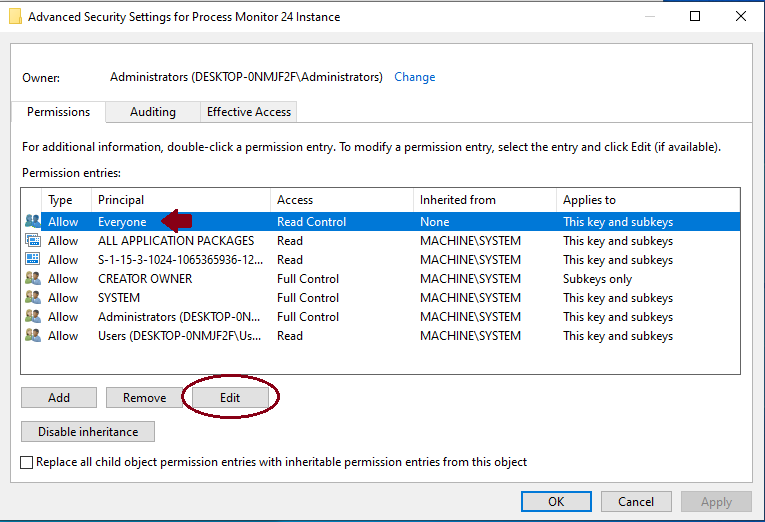Click the SYSTEM principal entry icon
765x522 pixels.
[x=32, y=298]
